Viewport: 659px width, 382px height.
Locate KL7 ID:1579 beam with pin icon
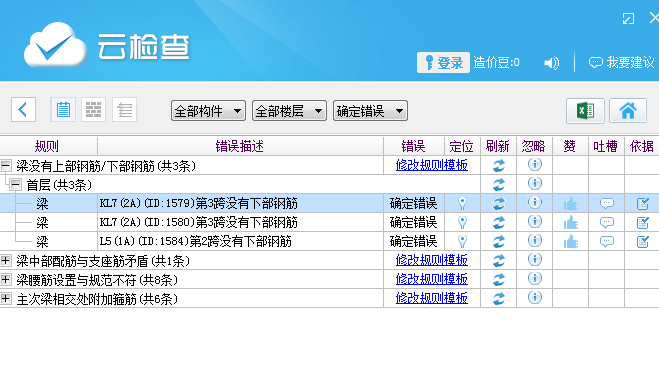point(462,203)
